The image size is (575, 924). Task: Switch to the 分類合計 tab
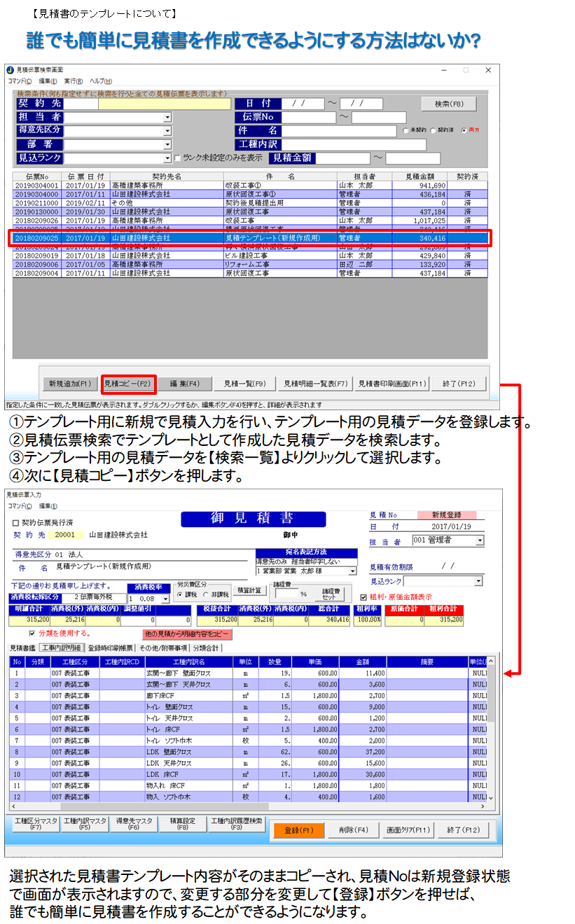207,647
